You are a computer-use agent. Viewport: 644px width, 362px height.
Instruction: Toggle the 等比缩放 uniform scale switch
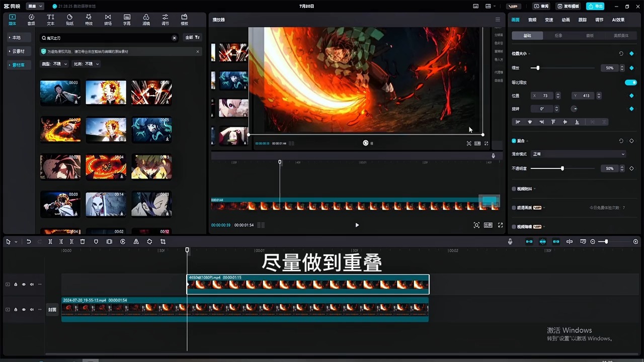[630, 82]
